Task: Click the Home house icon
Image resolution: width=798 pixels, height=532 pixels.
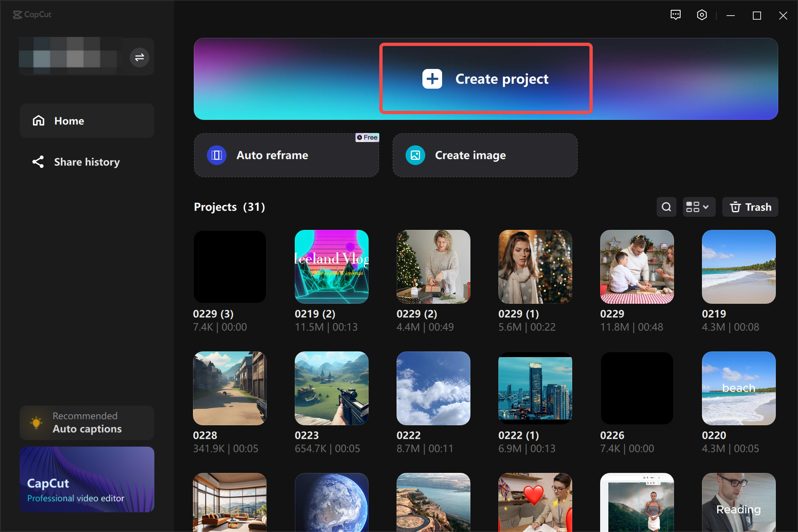Action: pos(39,121)
